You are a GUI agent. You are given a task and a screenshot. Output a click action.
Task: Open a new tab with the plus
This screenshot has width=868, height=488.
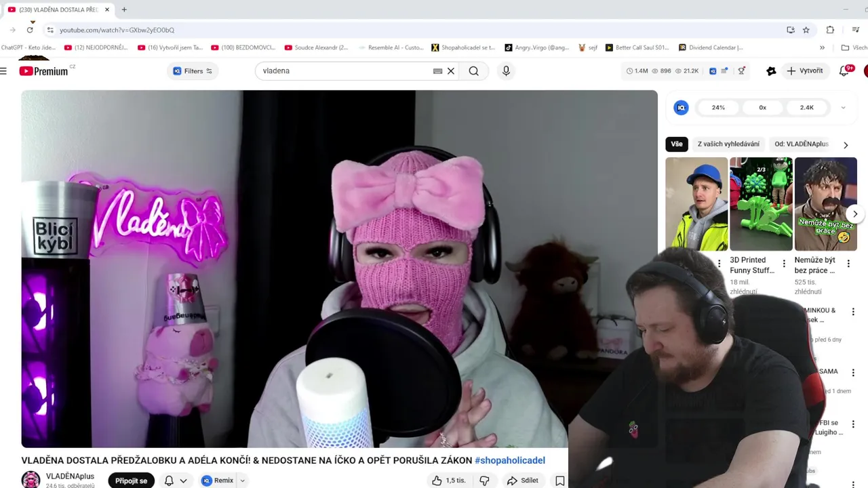[x=124, y=9]
